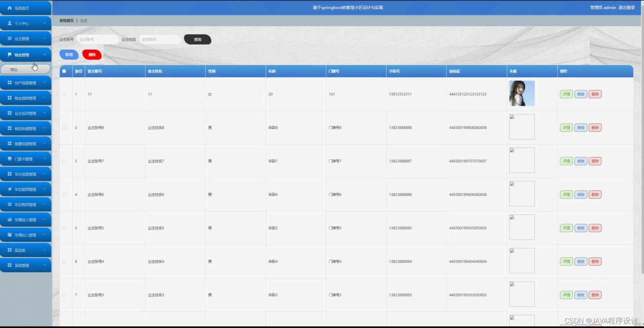644x328 pixels.
Task: Click the bar-chart icon beside 车辆进入管理
Action: coord(10,219)
